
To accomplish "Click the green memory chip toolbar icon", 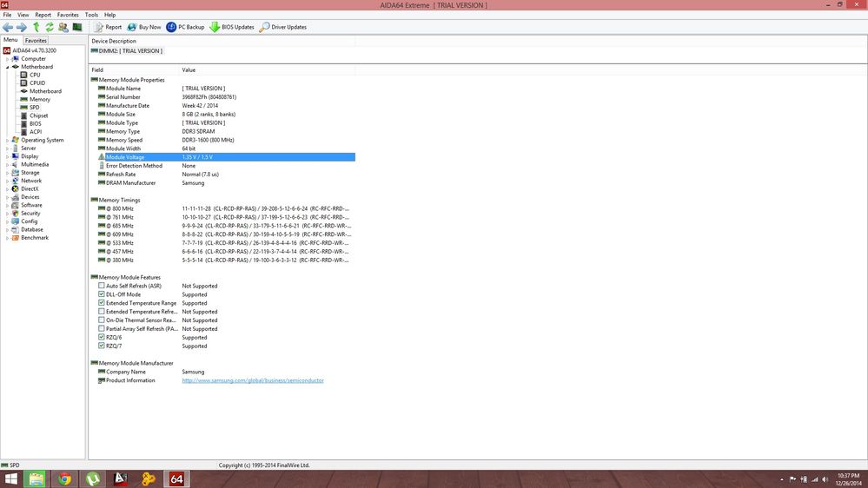I will [77, 27].
